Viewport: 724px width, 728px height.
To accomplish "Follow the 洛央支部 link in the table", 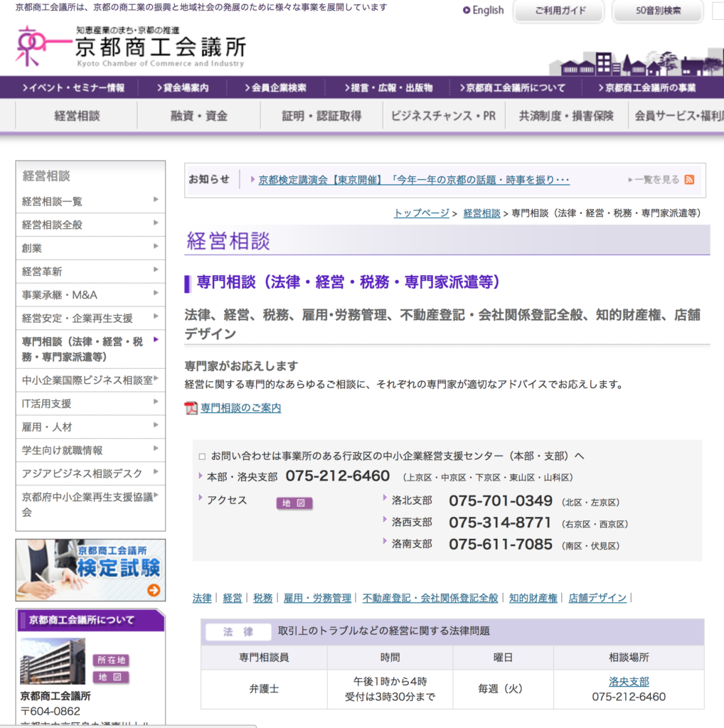I will (x=629, y=681).
